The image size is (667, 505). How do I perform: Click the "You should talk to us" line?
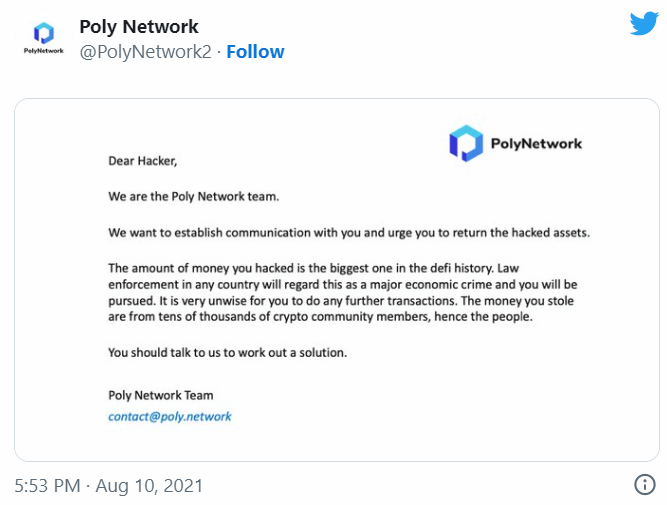(227, 352)
